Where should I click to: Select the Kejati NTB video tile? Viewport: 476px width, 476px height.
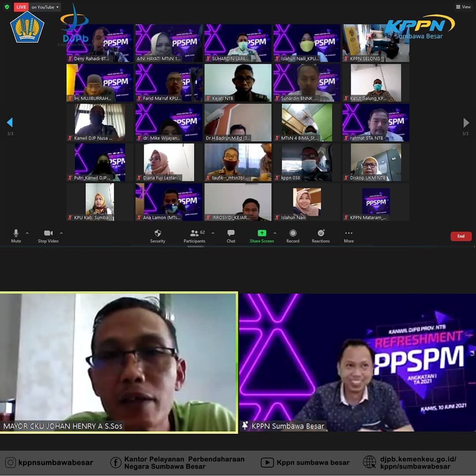(x=238, y=83)
